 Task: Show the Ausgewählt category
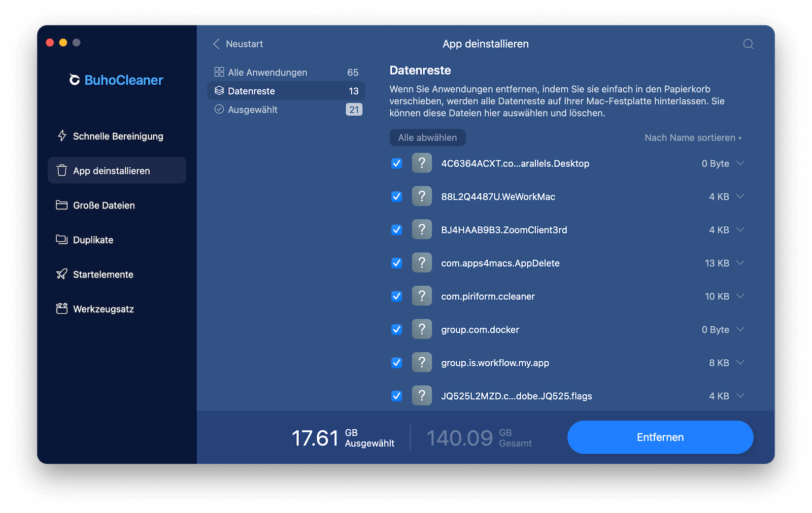pos(286,109)
